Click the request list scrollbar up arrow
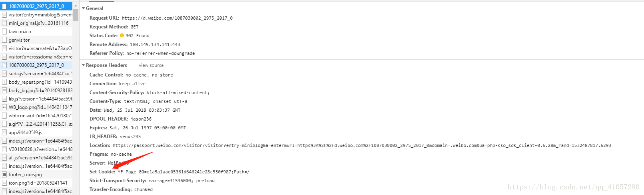 click(x=76, y=6)
